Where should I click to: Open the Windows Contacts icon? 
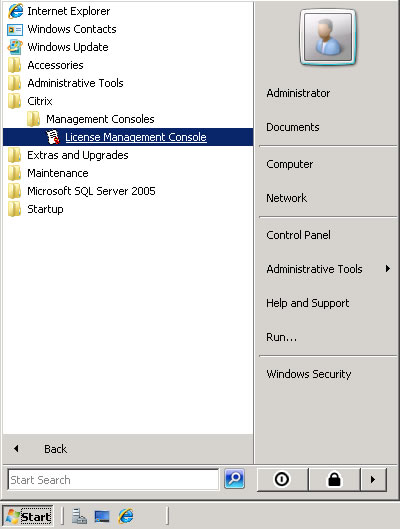coord(15,29)
